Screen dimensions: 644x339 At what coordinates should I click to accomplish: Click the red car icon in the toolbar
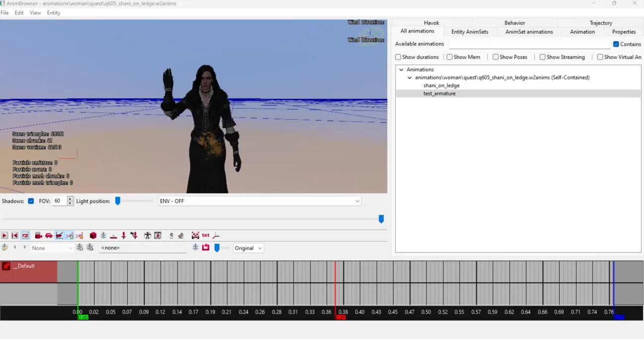click(49, 235)
